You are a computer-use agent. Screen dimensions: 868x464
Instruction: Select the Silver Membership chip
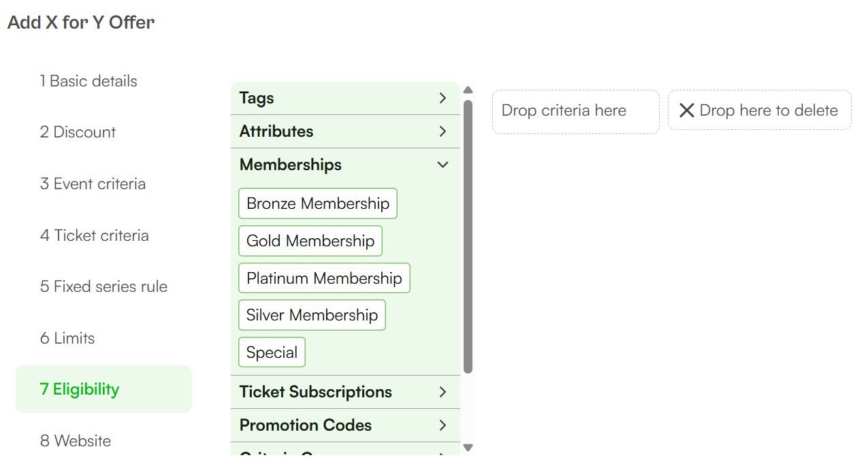[312, 315]
